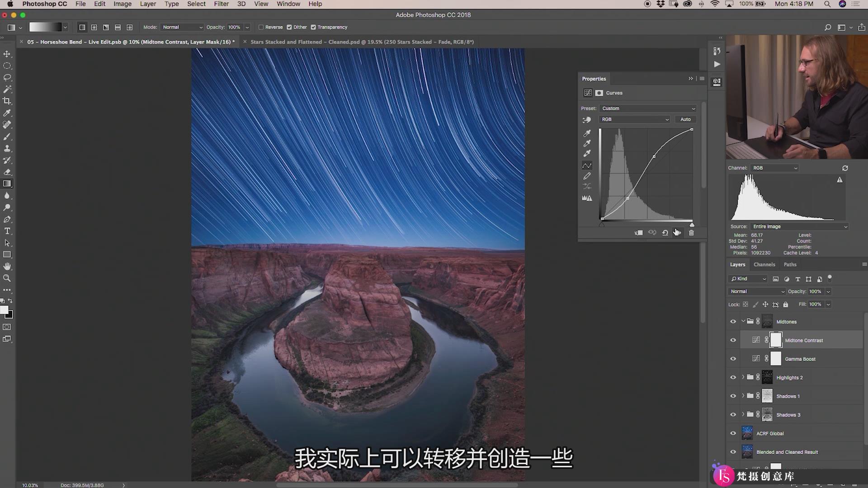868x488 pixels.
Task: Select the Crop tool
Action: click(x=8, y=101)
